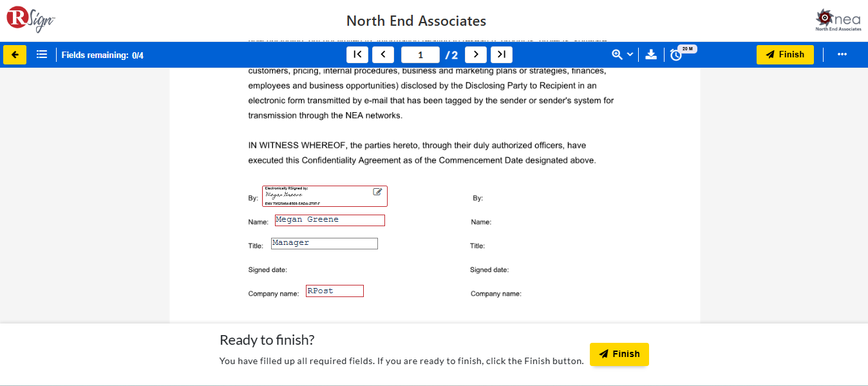Edit the signature with the pencil icon
868x386 pixels.
click(378, 192)
